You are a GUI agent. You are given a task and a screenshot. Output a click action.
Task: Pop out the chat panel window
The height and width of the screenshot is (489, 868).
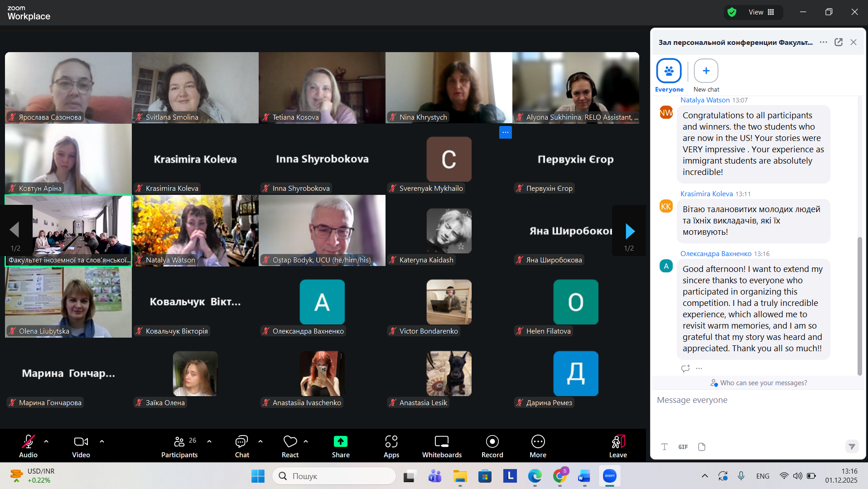click(839, 42)
